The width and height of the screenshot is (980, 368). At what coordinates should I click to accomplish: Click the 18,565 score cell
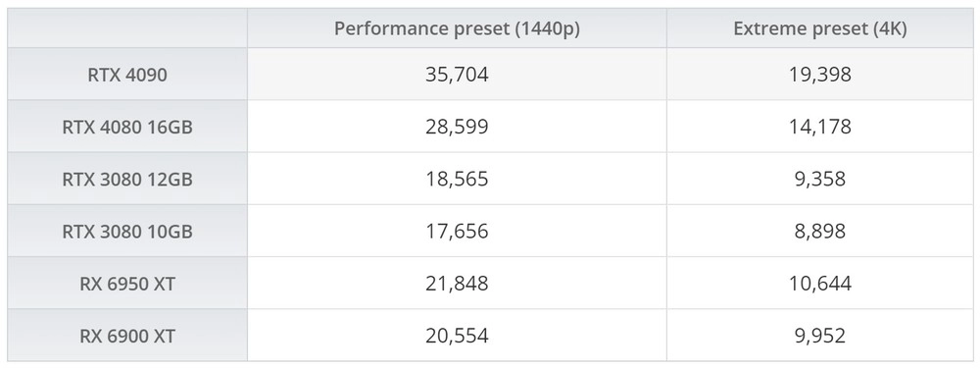coord(457,179)
